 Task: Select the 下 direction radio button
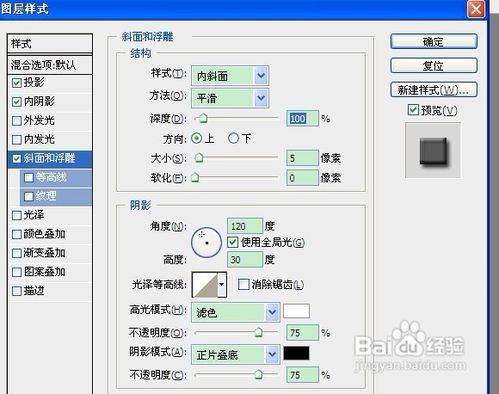pyautogui.click(x=233, y=138)
